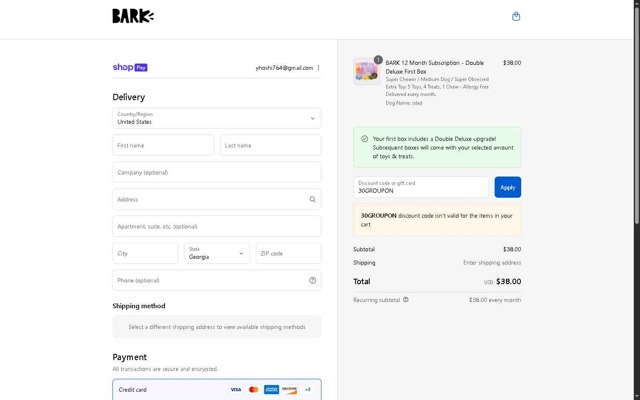Show additional +4 payment card types

pos(308,389)
